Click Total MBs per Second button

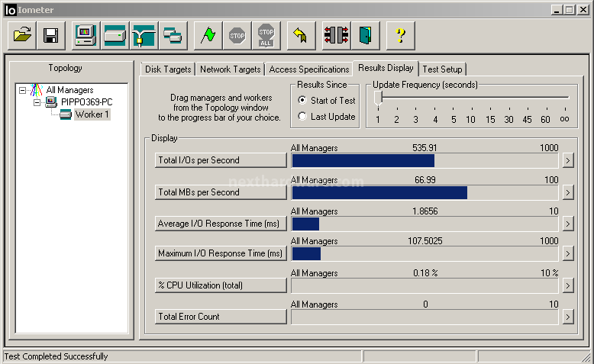pyautogui.click(x=221, y=192)
